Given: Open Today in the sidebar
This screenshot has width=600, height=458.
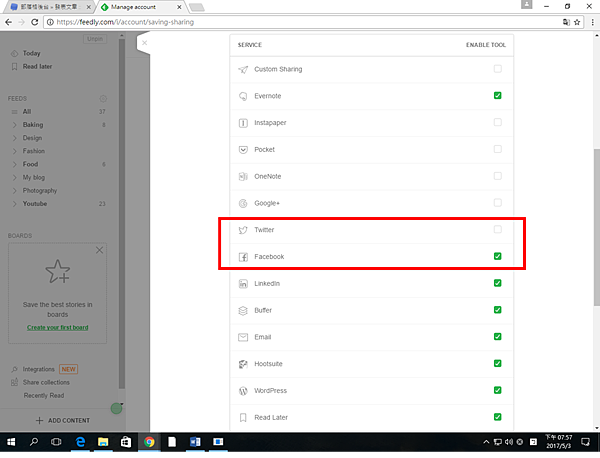Looking at the screenshot, I should click(x=31, y=53).
